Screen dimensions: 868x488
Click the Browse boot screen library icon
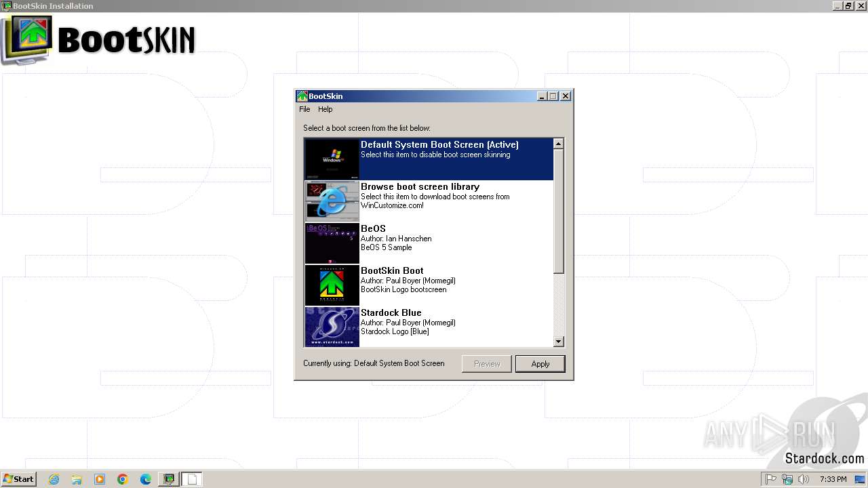click(332, 201)
